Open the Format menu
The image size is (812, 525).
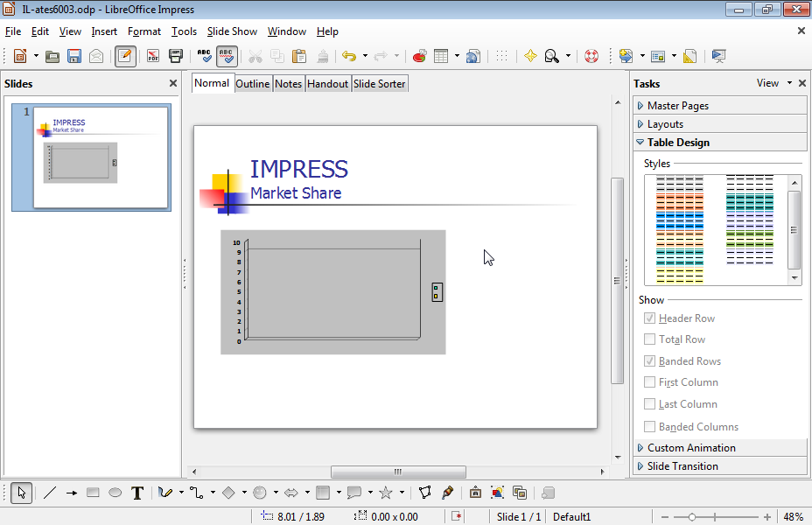click(x=144, y=31)
